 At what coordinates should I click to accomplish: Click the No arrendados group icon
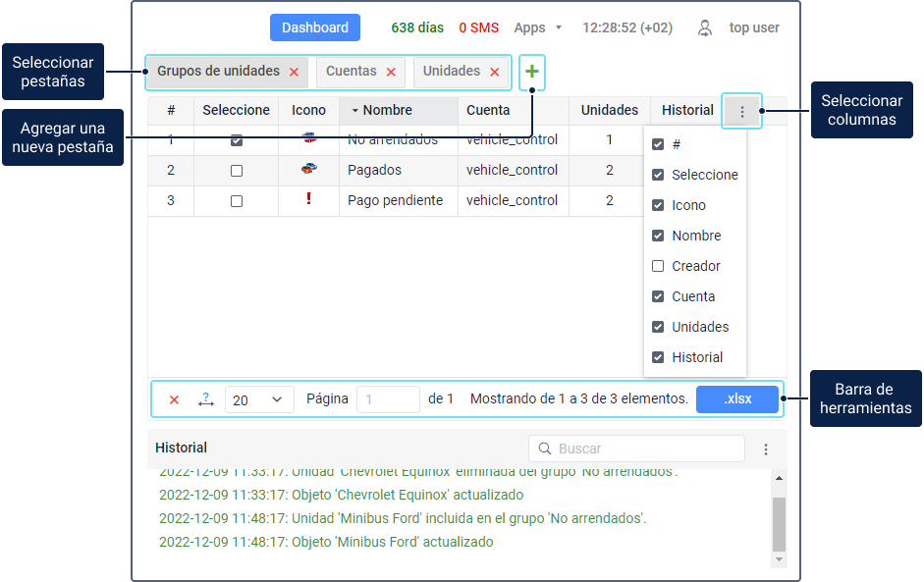308,137
